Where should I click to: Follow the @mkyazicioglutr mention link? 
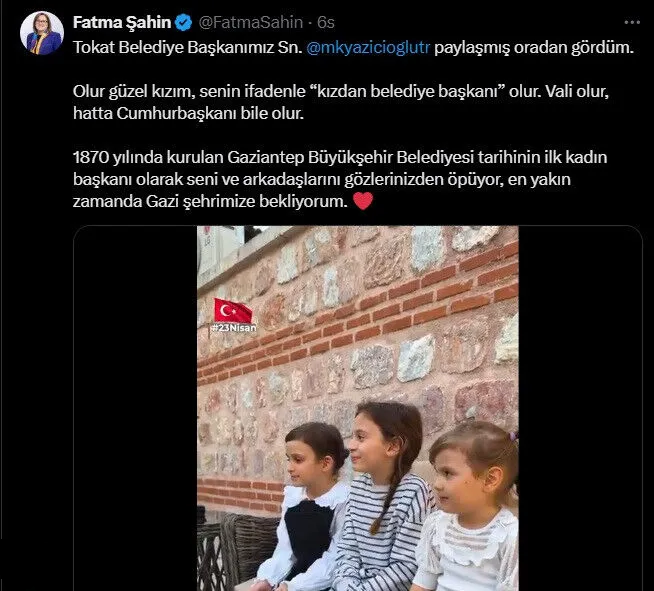click(368, 48)
